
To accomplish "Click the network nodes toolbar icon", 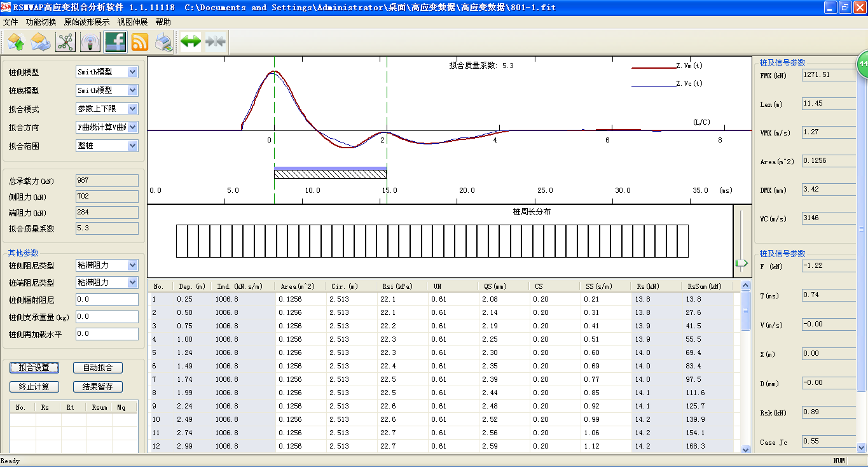I will tap(65, 43).
